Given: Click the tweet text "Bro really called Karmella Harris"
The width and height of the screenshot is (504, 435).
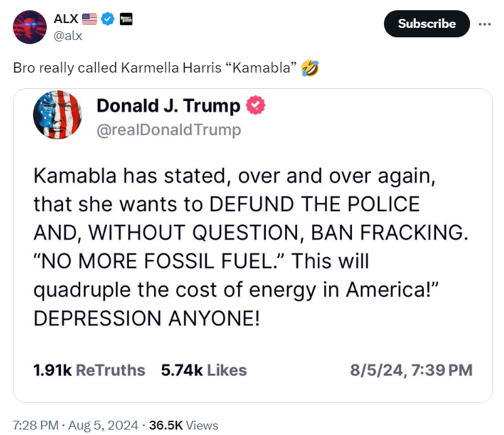Looking at the screenshot, I should coord(117,68).
